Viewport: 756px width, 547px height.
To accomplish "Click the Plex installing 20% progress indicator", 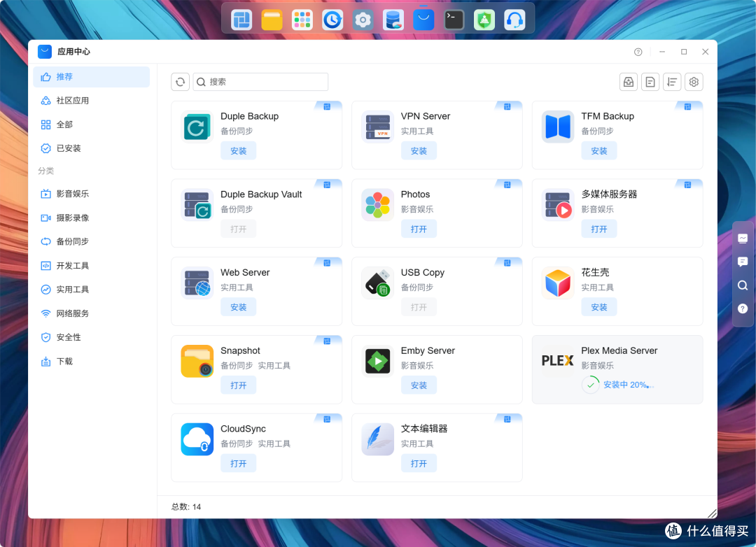I will [x=617, y=385].
